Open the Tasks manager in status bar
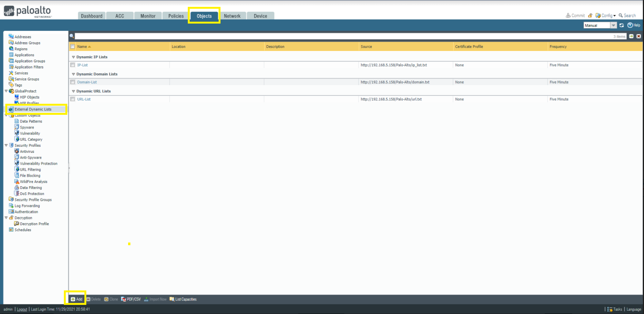Viewport: 644px width, 314px height. pos(615,309)
